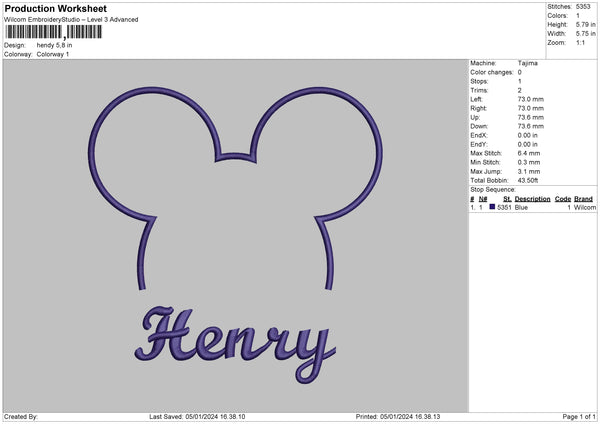Image resolution: width=600 pixels, height=424 pixels.
Task: Click the St. column header
Action: tap(505, 198)
